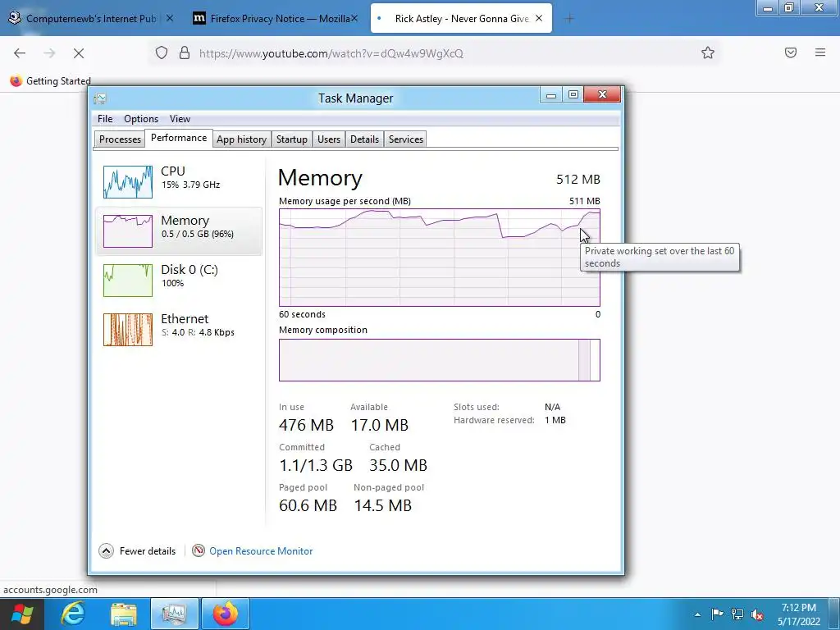Open Task Manager Options menu
The height and width of the screenshot is (630, 840).
pyautogui.click(x=141, y=119)
